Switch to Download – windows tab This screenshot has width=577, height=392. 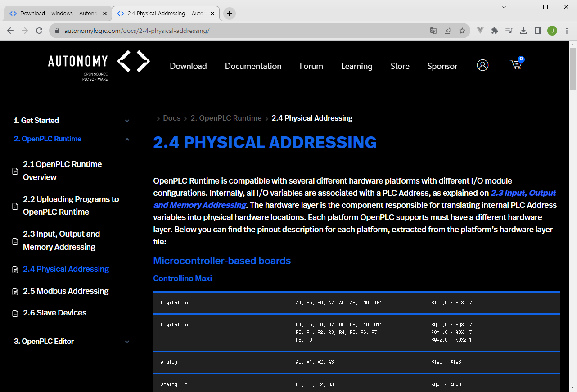click(x=58, y=14)
